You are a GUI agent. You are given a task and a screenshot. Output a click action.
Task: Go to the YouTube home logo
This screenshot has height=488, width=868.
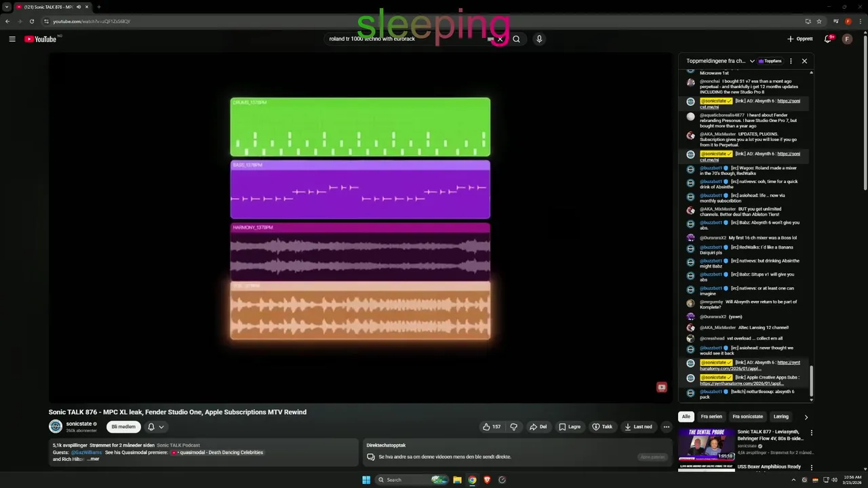coord(41,39)
